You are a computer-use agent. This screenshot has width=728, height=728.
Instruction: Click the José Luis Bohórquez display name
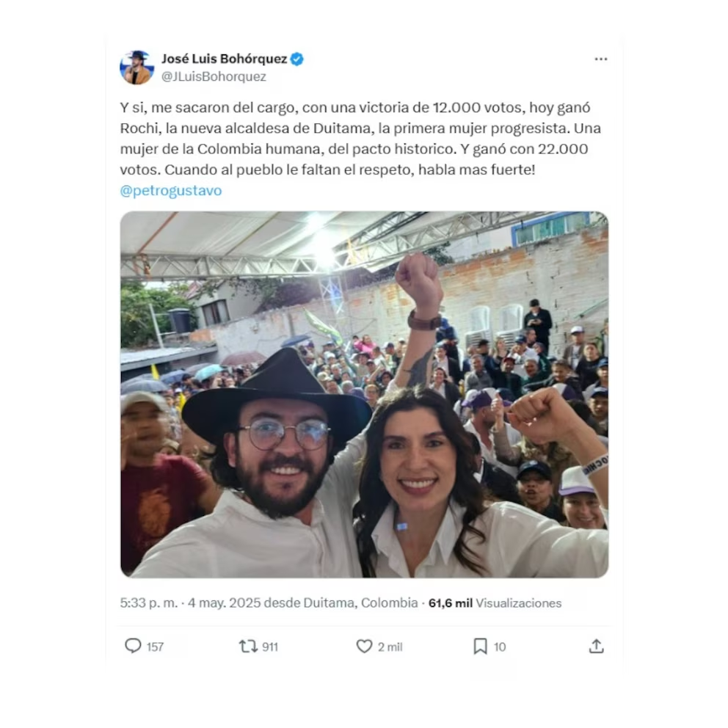tap(225, 59)
